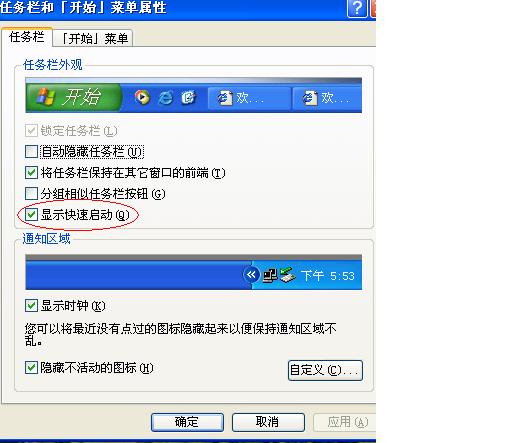Enable 自动隐藏任务栏 checkbox
Screen dimensions: 512x443
(x=31, y=152)
